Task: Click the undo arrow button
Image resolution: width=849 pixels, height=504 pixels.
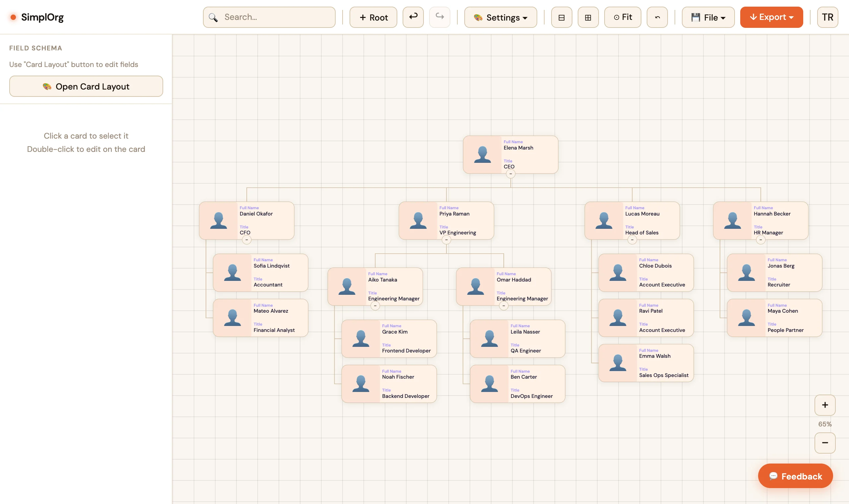Action: point(413,17)
